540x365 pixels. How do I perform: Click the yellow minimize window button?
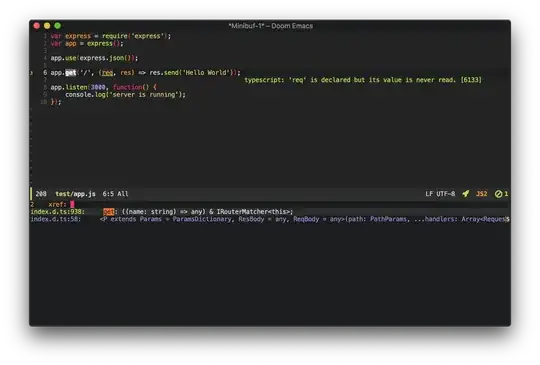47,25
